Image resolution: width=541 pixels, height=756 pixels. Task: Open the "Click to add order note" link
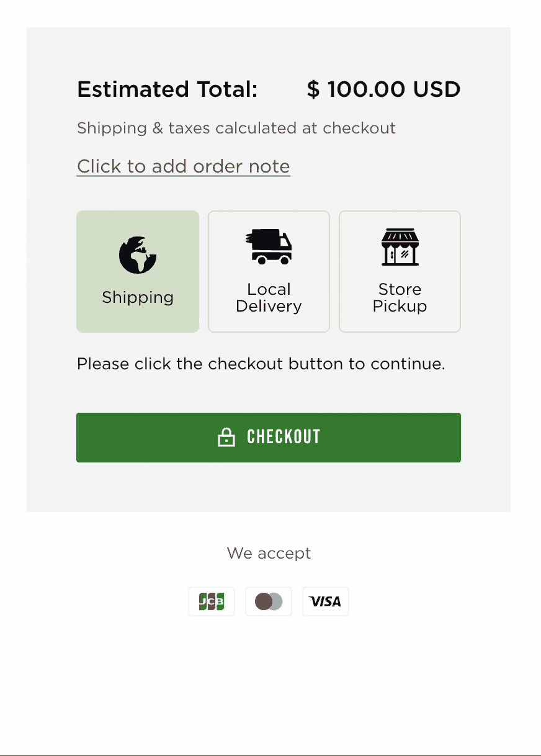(x=183, y=166)
